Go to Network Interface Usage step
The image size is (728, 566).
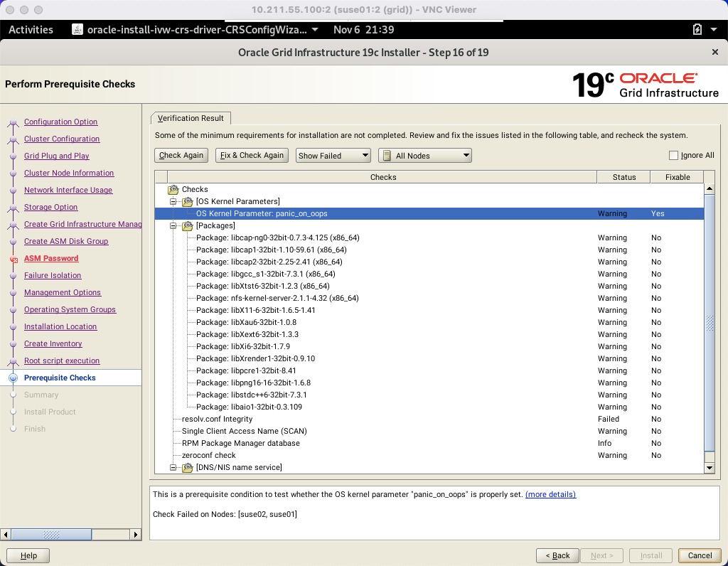click(x=68, y=191)
